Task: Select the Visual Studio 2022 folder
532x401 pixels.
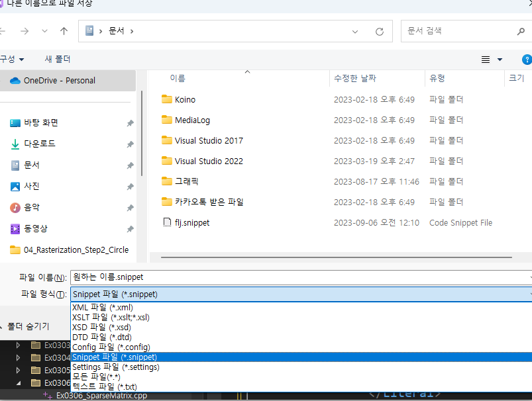Action: point(209,161)
